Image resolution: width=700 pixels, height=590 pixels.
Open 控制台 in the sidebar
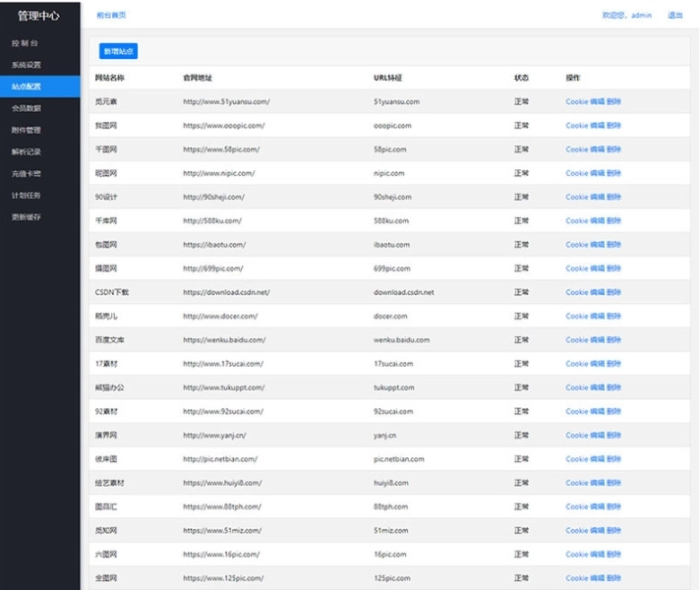click(x=25, y=43)
